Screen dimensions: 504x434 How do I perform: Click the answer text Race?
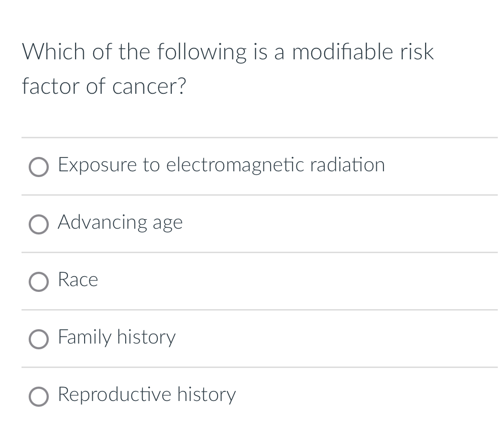tap(77, 280)
